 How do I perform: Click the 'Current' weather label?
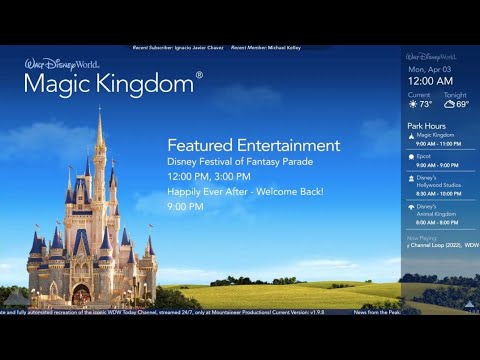(x=419, y=95)
